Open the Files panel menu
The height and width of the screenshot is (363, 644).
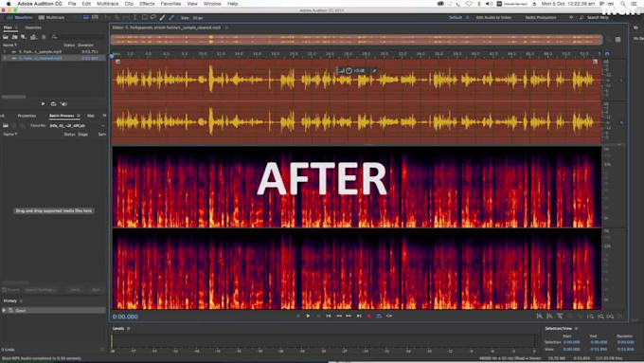(x=16, y=27)
